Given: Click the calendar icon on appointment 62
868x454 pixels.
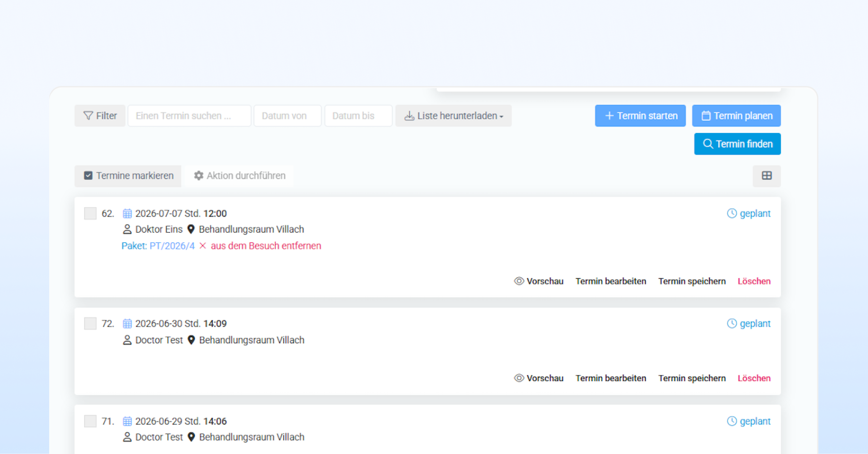Looking at the screenshot, I should [127, 213].
